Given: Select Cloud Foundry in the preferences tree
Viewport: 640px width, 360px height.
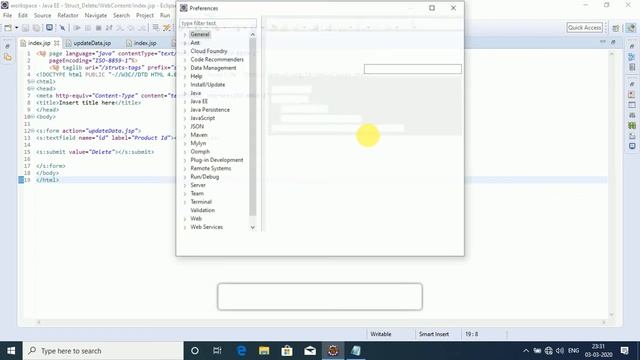Looking at the screenshot, I should click(x=209, y=51).
